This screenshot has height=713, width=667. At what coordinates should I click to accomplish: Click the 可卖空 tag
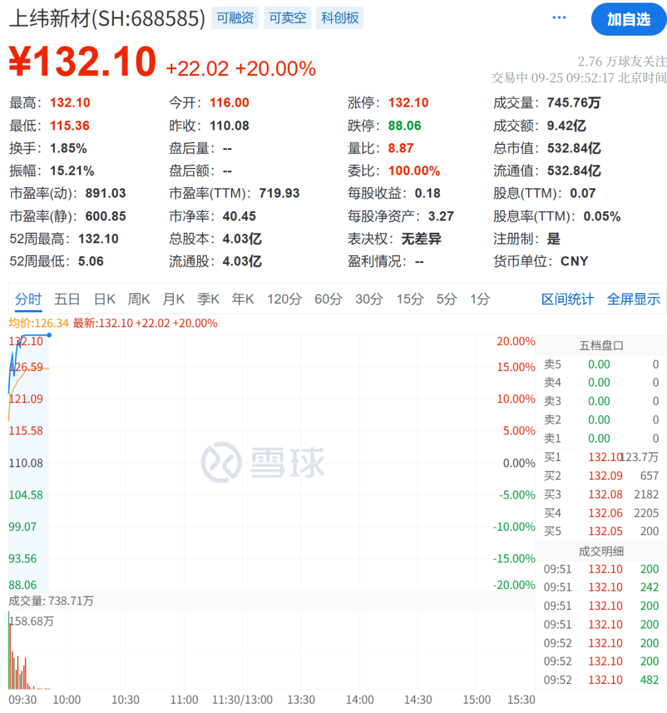coord(287,18)
